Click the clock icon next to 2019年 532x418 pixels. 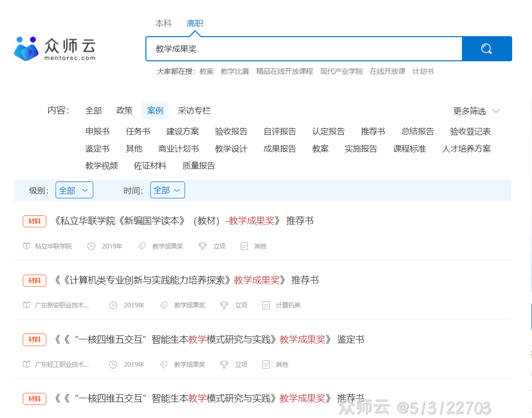(91, 246)
